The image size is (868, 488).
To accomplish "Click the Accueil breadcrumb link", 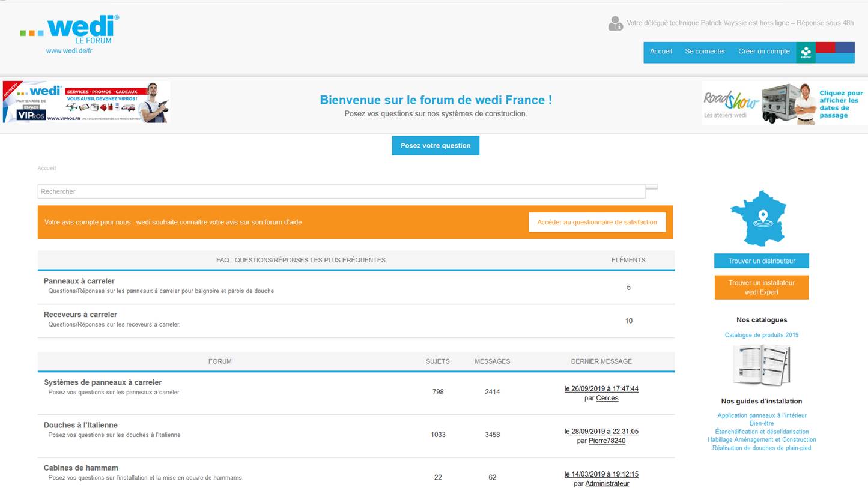I will 47,169.
